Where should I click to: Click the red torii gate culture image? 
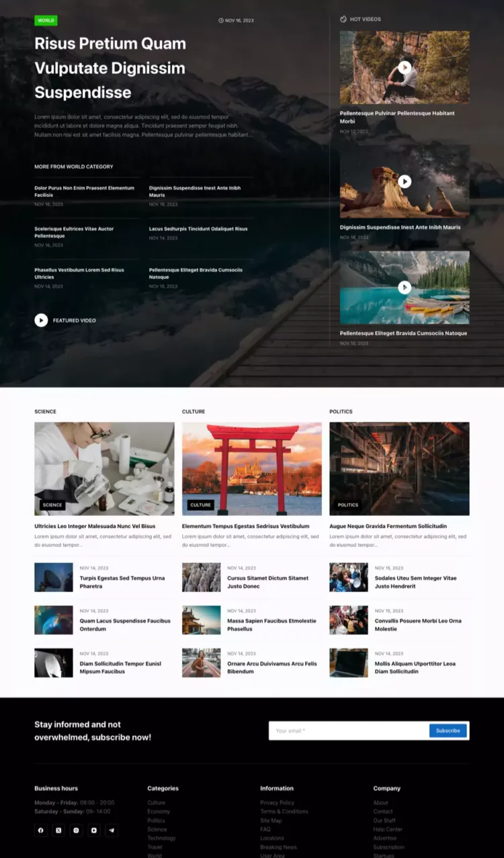pyautogui.click(x=251, y=468)
